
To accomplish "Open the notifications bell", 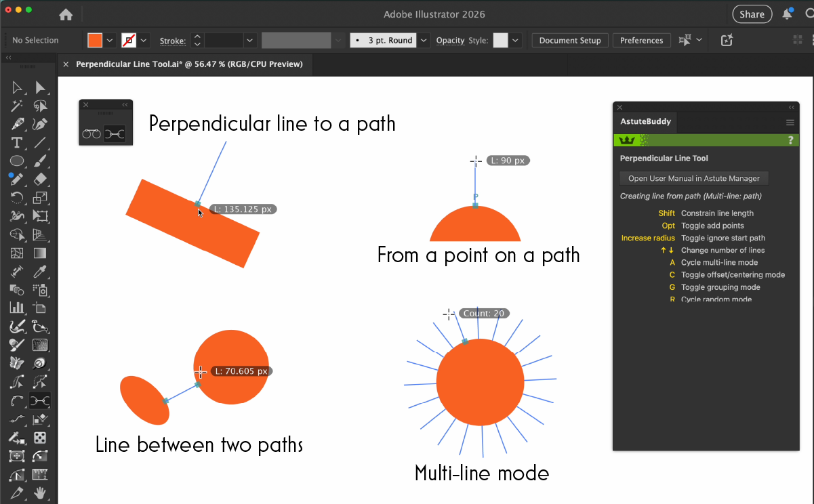I will pos(787,14).
